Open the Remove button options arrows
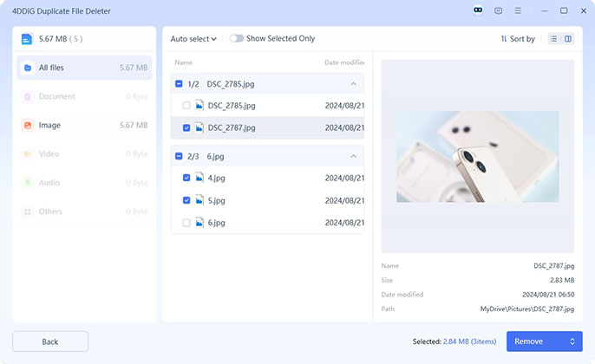This screenshot has width=595, height=364. click(572, 341)
